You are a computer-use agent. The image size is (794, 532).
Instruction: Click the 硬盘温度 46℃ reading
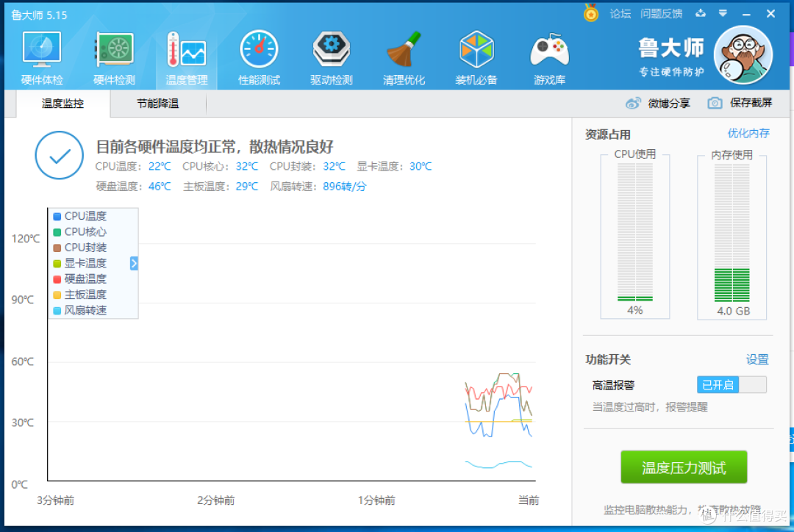pos(134,187)
